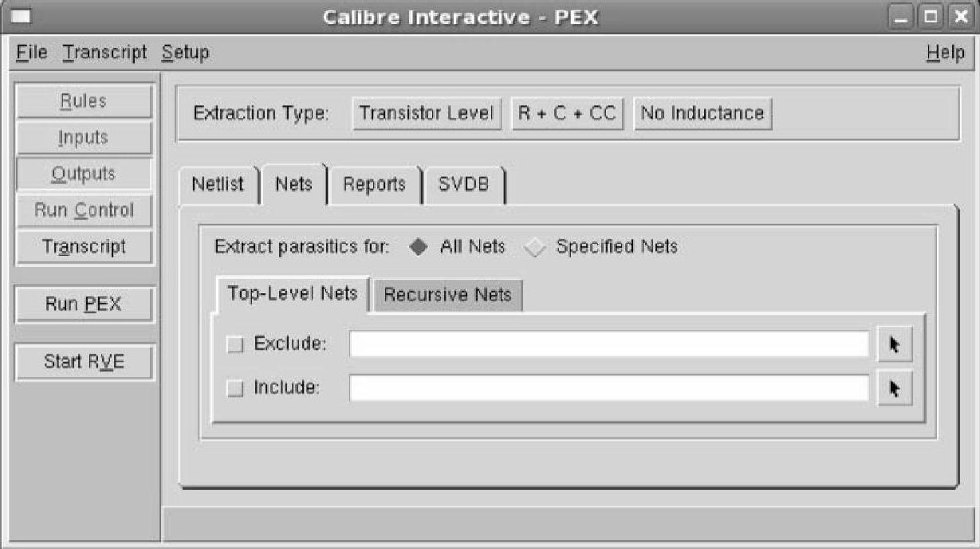Switch to the SVDB tab
Image resolution: width=980 pixels, height=549 pixels.
pos(465,184)
